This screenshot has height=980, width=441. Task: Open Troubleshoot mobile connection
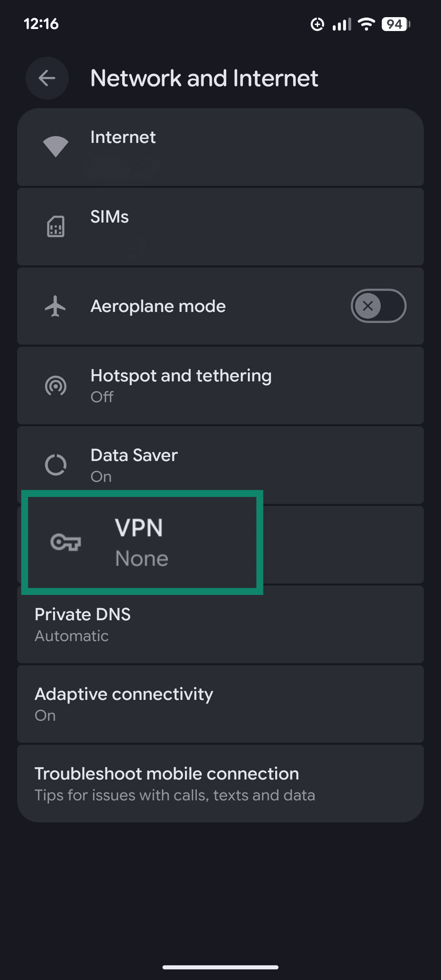pyautogui.click(x=220, y=782)
